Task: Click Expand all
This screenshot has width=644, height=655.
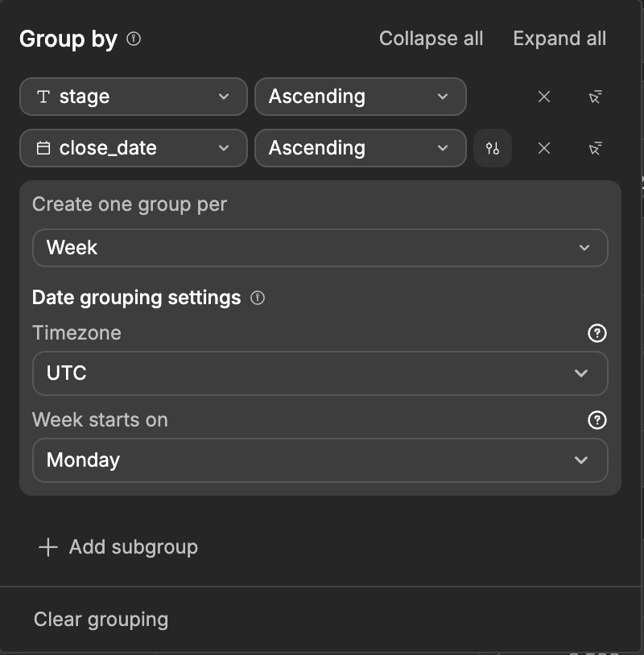Action: [559, 39]
